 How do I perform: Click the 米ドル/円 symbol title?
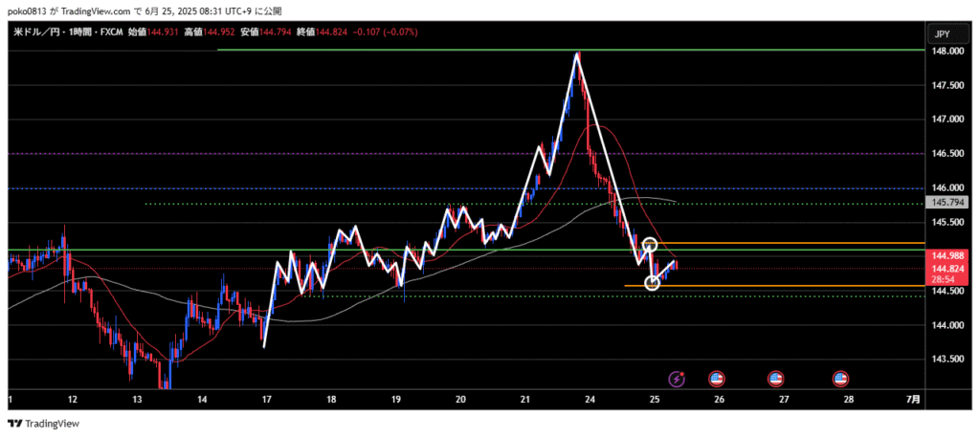pos(38,33)
